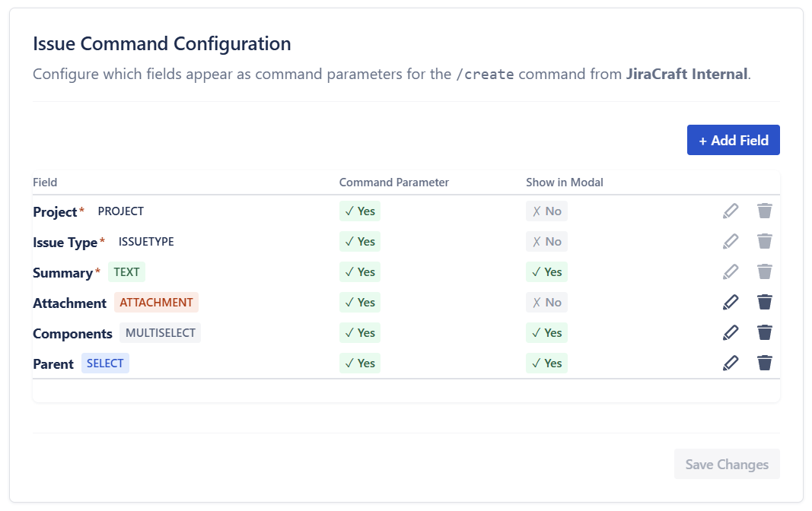812x511 pixels.
Task: Click the Add Field button
Action: coord(734,140)
